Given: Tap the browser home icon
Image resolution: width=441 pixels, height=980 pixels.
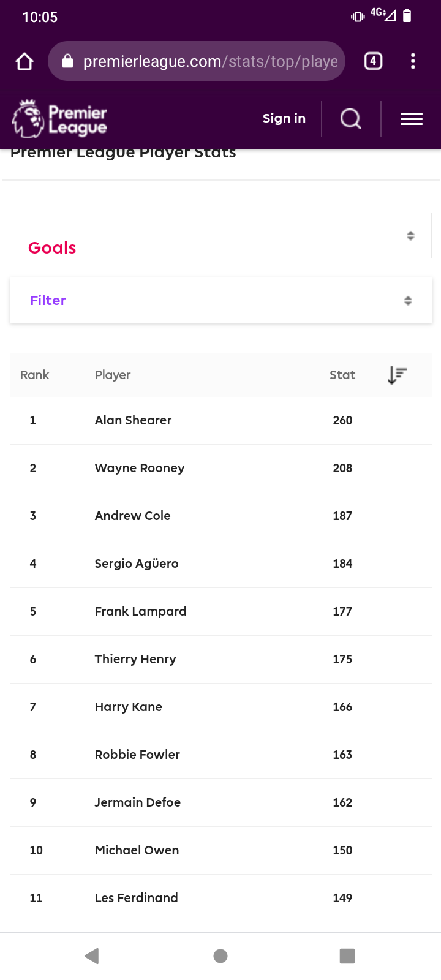Looking at the screenshot, I should (x=24, y=61).
